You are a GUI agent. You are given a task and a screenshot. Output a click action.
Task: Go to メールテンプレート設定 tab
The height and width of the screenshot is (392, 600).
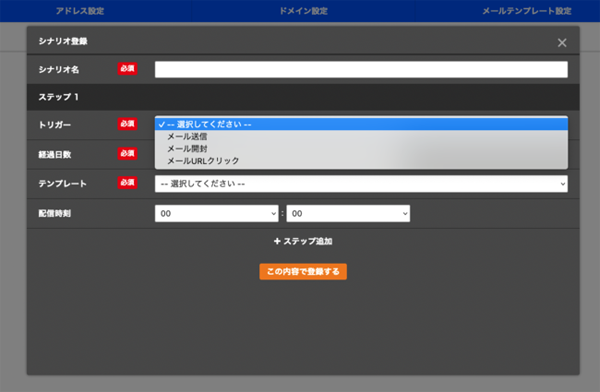point(527,11)
